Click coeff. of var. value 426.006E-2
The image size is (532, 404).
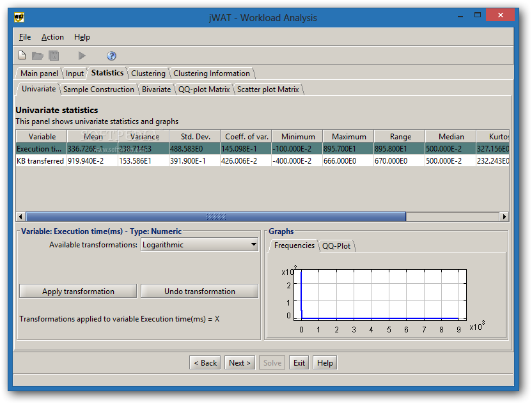tap(239, 161)
